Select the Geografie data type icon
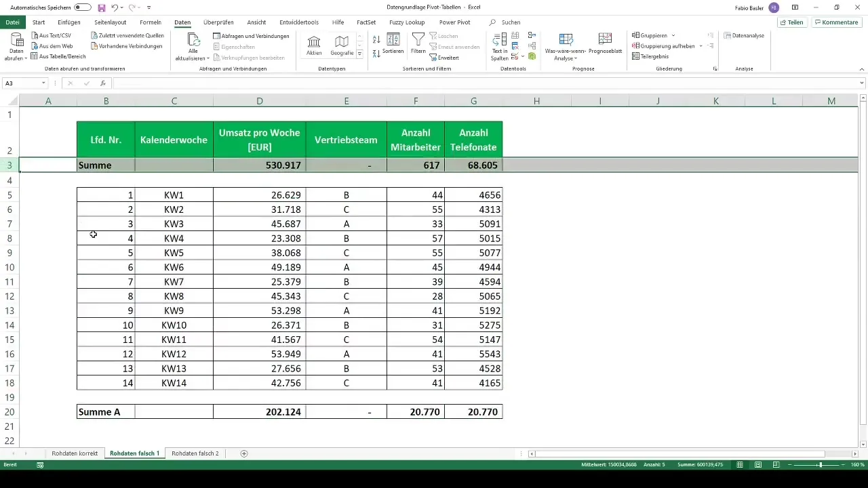 (x=341, y=45)
